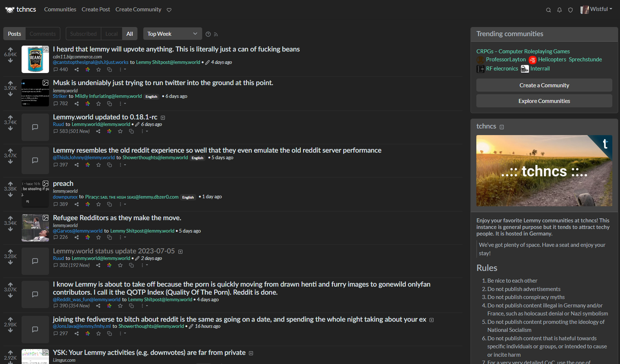Screen dimensions: 620x364
Task: Upvote the can of beans post
Action: click(10, 49)
